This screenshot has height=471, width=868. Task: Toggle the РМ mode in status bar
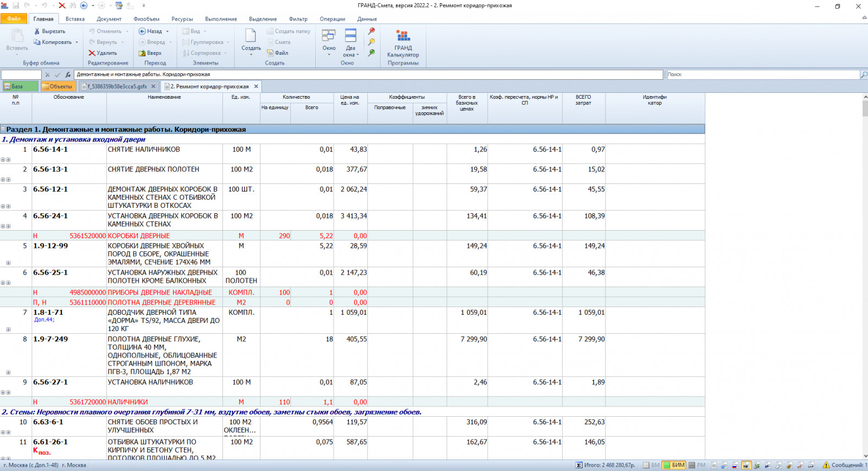[697, 466]
